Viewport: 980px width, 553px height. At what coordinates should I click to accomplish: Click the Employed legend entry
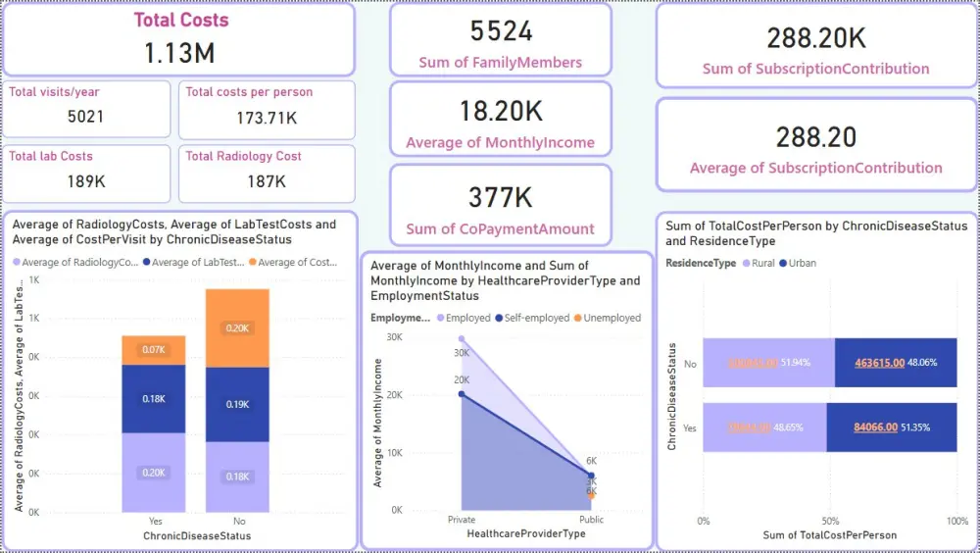pos(464,318)
